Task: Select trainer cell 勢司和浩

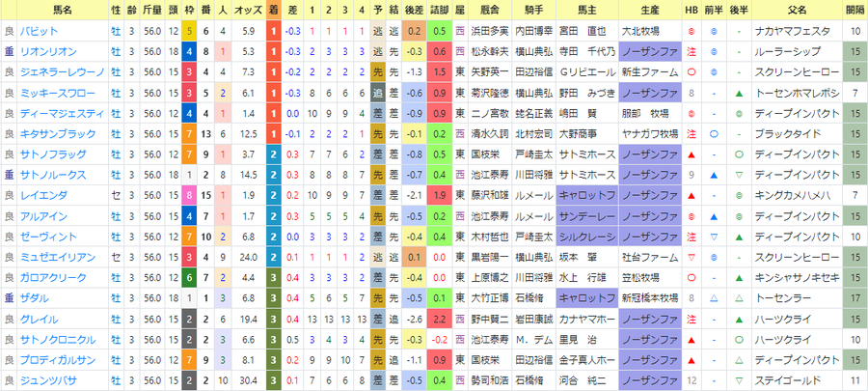Action: 490,380
